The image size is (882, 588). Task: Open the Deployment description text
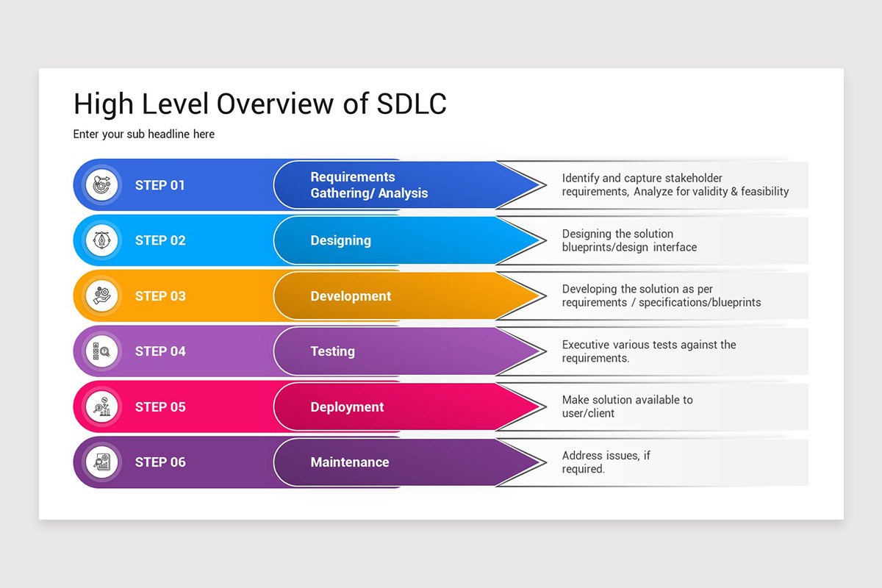pos(628,406)
